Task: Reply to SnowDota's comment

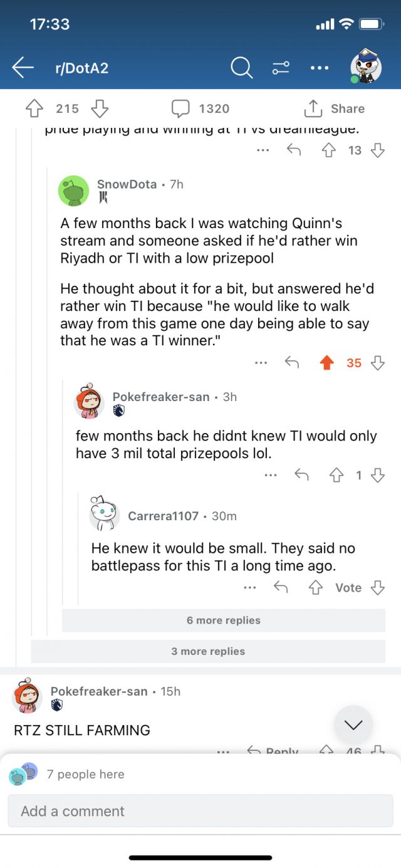Action: click(292, 363)
